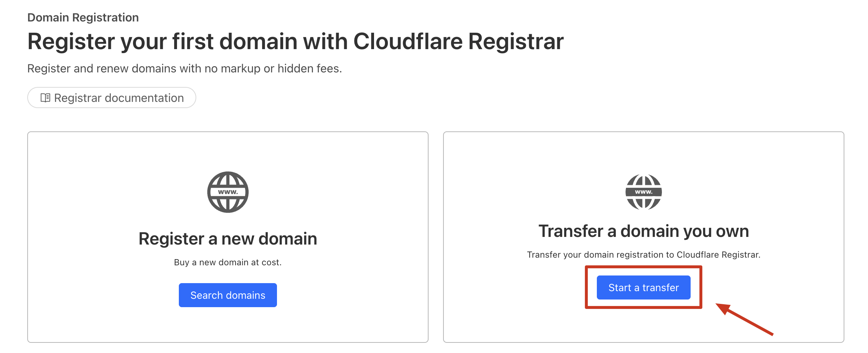Click the left edge of the Register card

coord(28,237)
